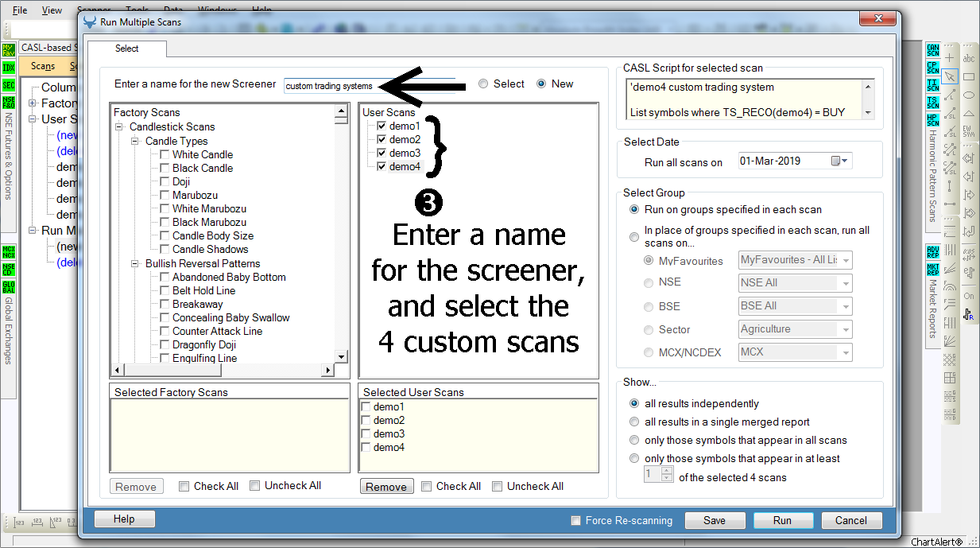
Task: Select the arrow pointer drawing tool
Action: [950, 76]
